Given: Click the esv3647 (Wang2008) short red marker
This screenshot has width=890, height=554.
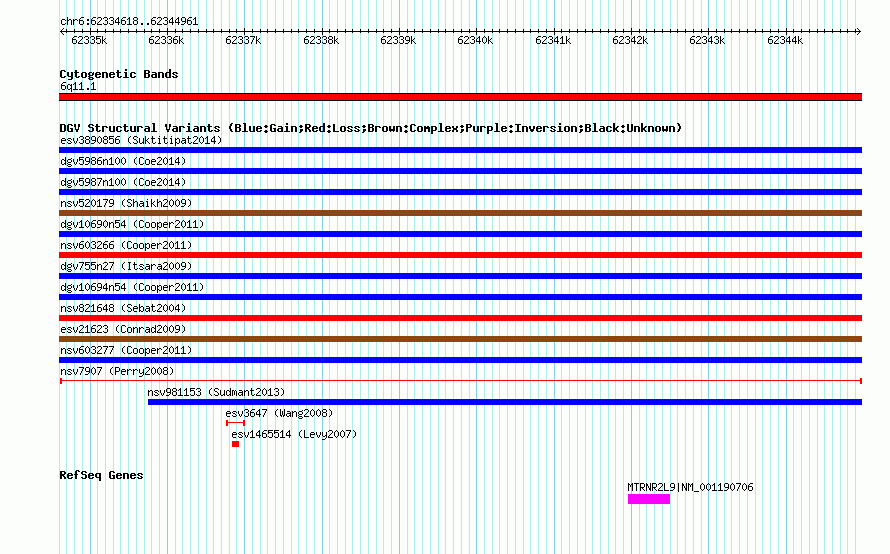Looking at the screenshot, I should tap(235, 423).
